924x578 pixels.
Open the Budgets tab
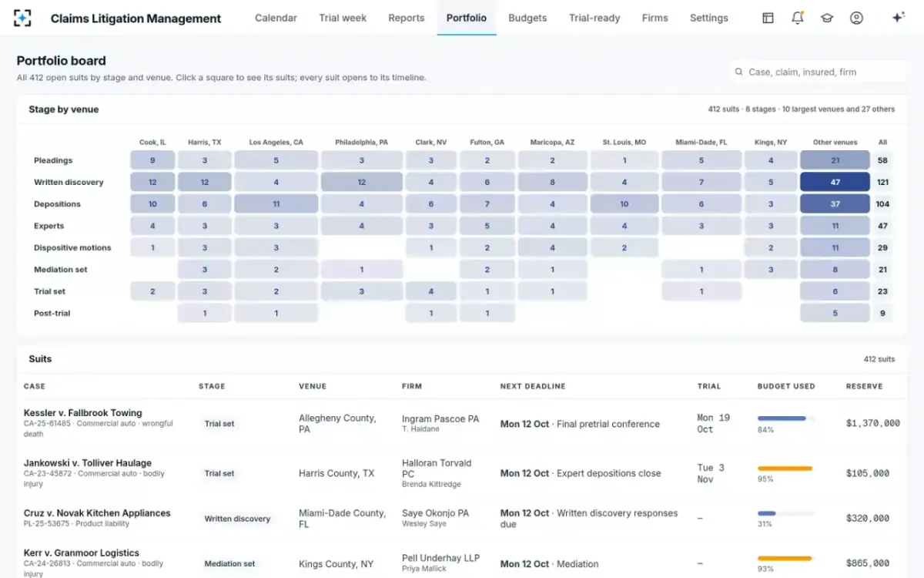tap(527, 18)
